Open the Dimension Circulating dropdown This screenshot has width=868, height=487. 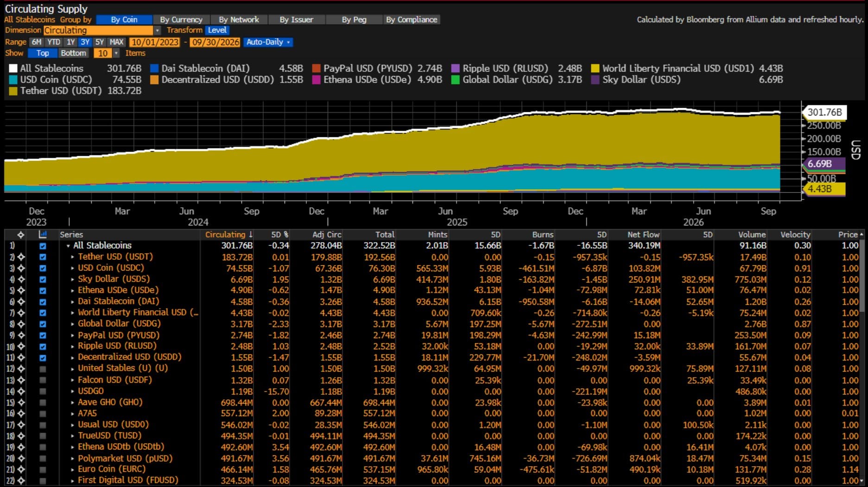(x=157, y=30)
